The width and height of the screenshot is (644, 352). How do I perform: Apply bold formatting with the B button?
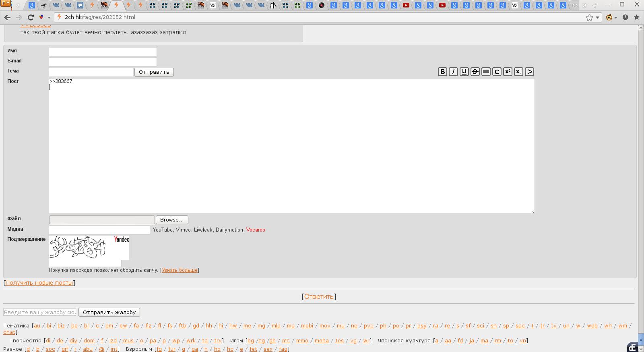point(442,72)
